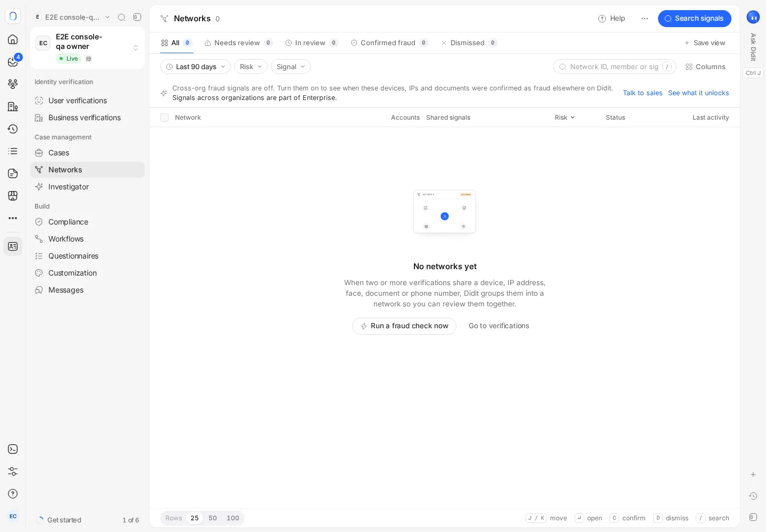Click the EC avatar at bottom left
The image size is (766, 532).
click(x=13, y=516)
